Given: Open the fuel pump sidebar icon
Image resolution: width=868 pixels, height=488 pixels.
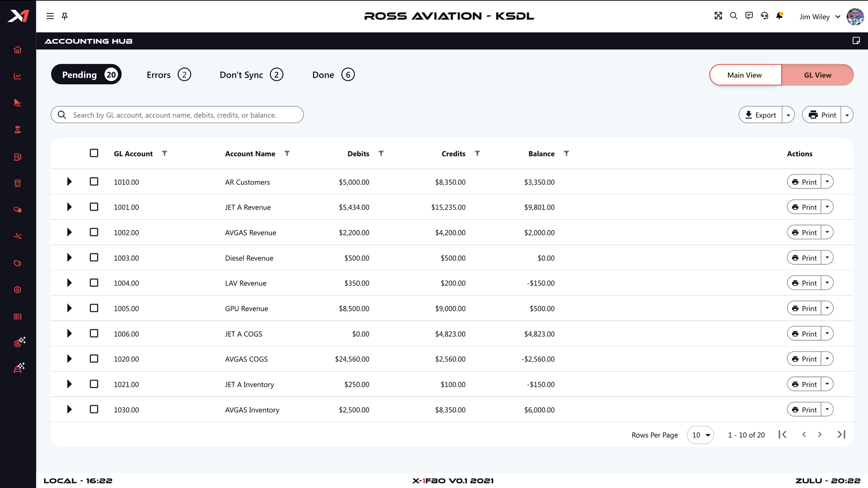Looking at the screenshot, I should [18, 157].
